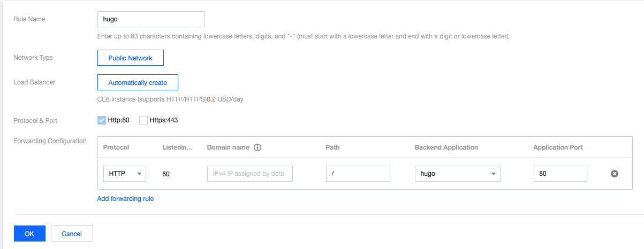Click the Backend Application column header
The height and width of the screenshot is (249, 644).
tap(446, 147)
